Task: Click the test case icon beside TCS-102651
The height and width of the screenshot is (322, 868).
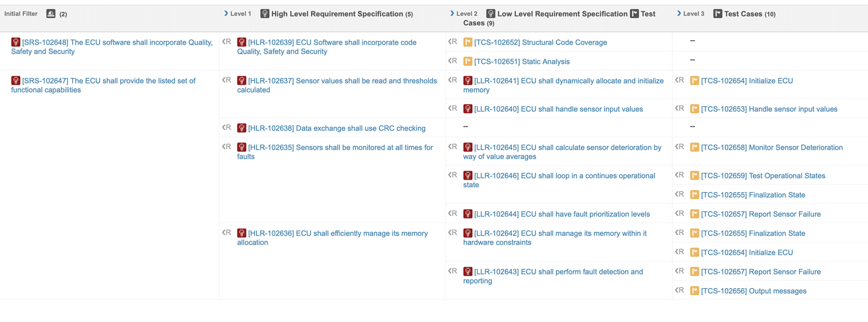Action: point(468,62)
